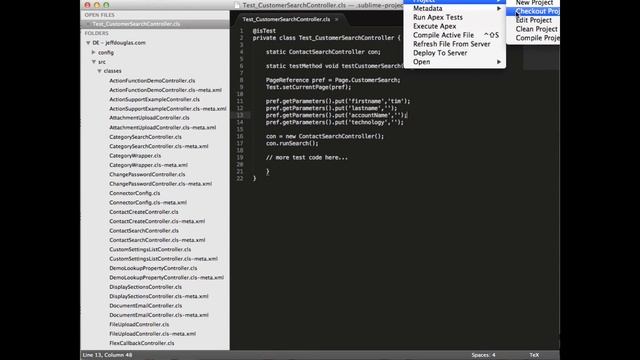Open ContactCreateController.cls-meta.xml
This screenshot has width=640, height=360.
pos(157,222)
